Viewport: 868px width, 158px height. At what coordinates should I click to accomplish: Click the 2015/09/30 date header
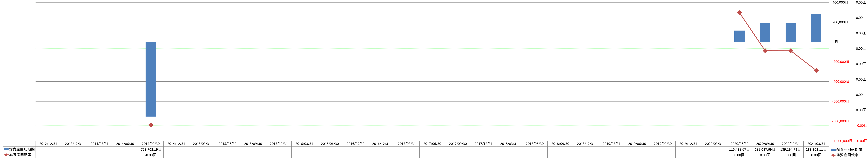point(253,144)
